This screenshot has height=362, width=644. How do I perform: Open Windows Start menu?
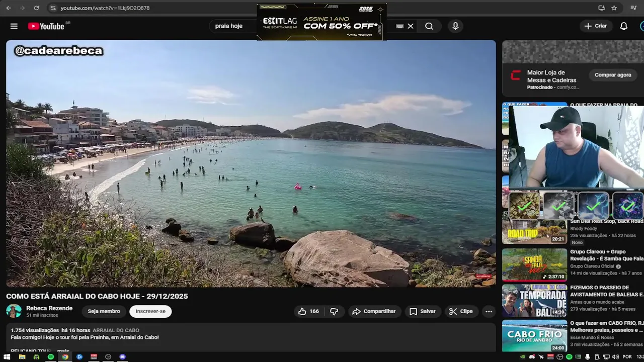pos(7,357)
